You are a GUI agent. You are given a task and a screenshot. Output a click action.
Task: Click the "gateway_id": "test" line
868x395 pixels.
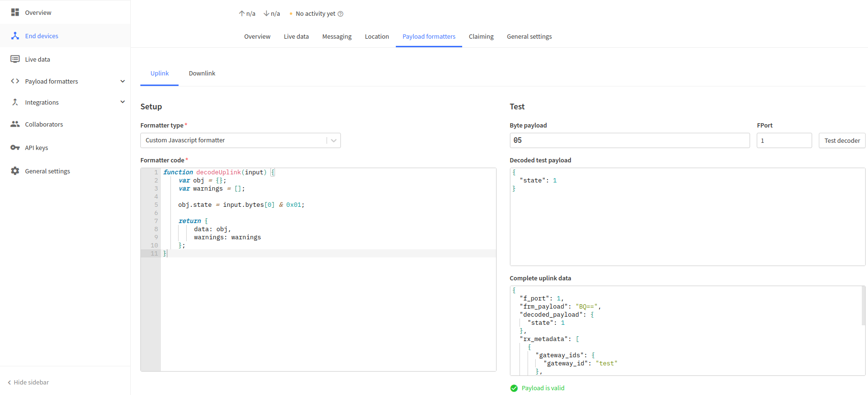coord(581,363)
